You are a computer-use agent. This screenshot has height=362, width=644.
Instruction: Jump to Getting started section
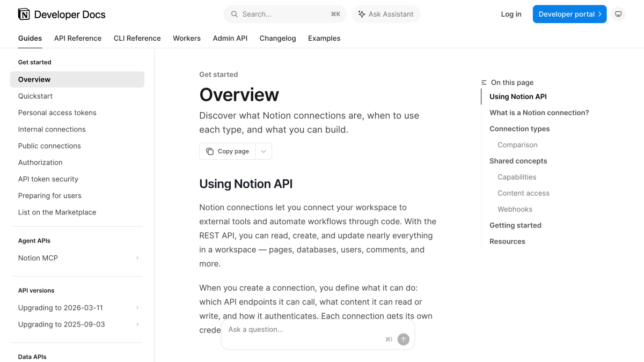(515, 225)
